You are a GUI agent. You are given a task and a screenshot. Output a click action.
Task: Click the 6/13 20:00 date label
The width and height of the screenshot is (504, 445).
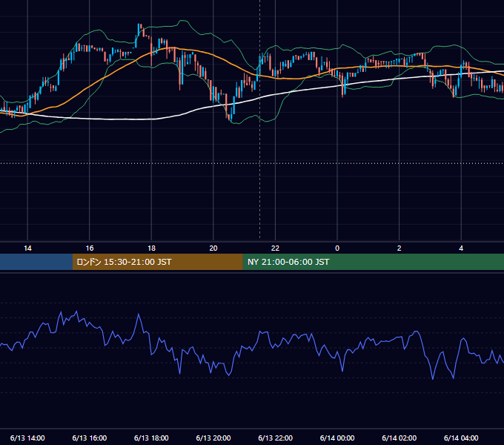213,438
